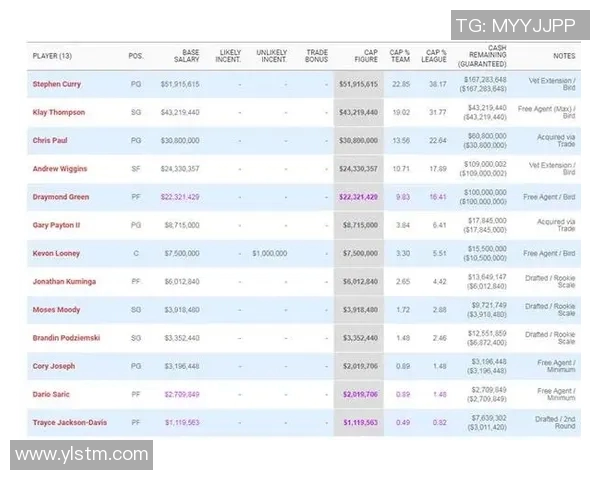The height and width of the screenshot is (480, 600).
Task: Click Kevon Looney's $1,000,000 unlikely incentive cell
Action: [270, 254]
